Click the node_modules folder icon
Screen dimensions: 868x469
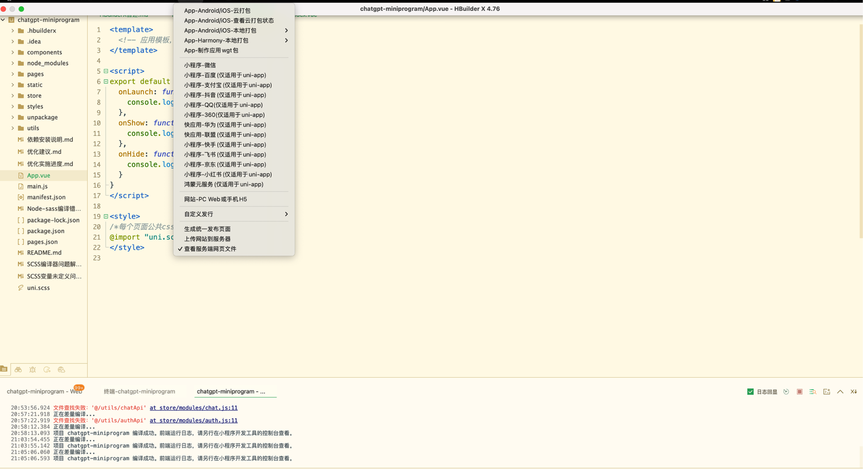[x=21, y=63]
